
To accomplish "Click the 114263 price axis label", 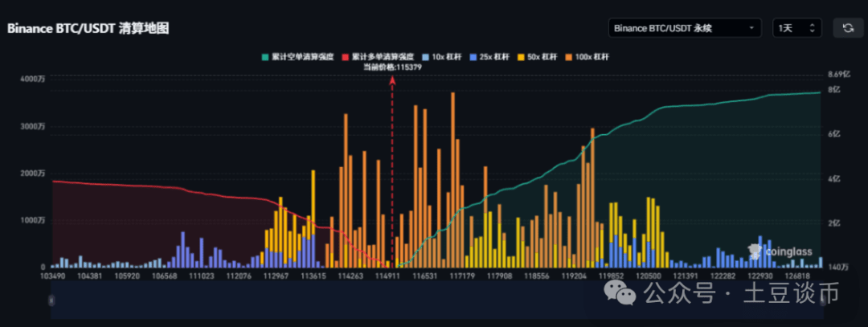I will point(350,276).
